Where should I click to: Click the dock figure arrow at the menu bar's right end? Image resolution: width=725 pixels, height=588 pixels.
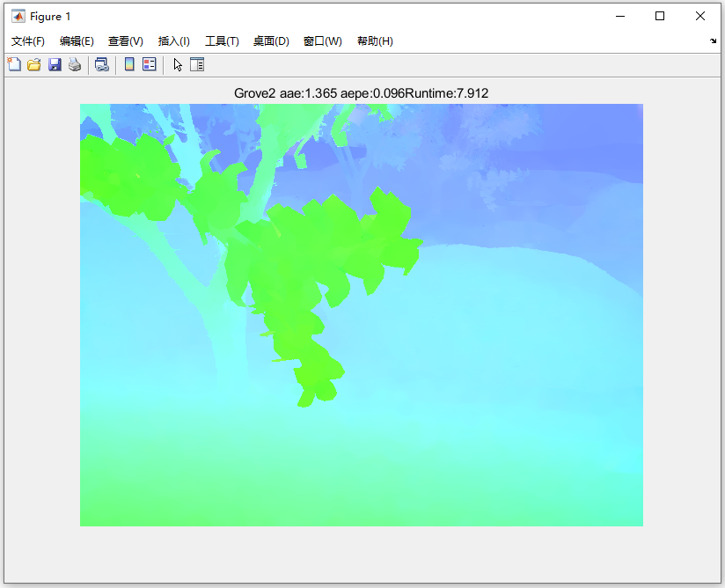tap(713, 41)
